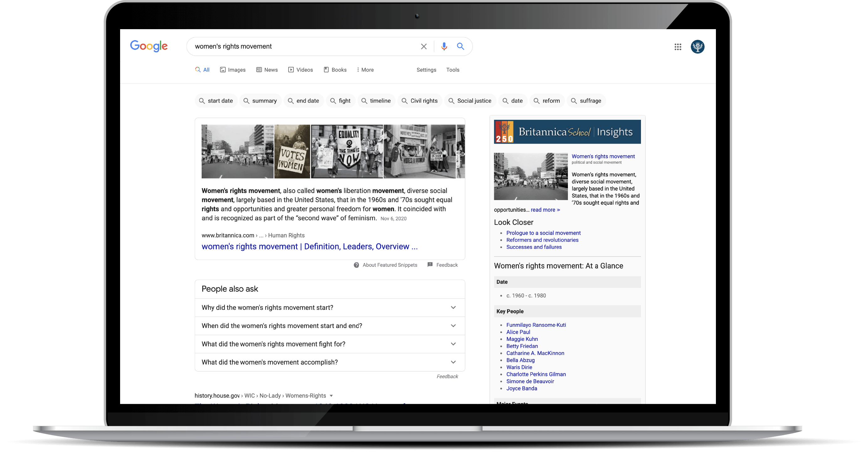Switch to the Images tab
The height and width of the screenshot is (455, 868).
233,70
